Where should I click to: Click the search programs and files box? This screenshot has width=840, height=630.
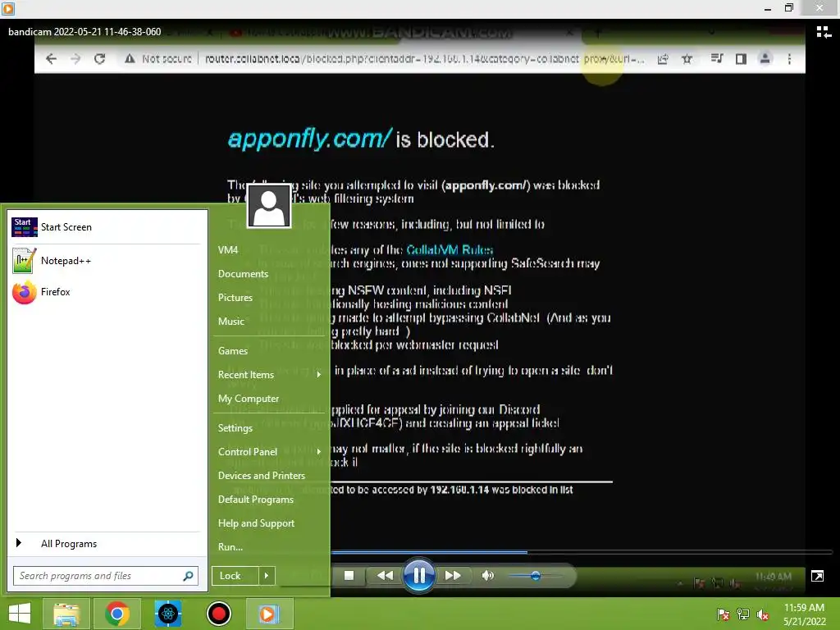pyautogui.click(x=106, y=576)
